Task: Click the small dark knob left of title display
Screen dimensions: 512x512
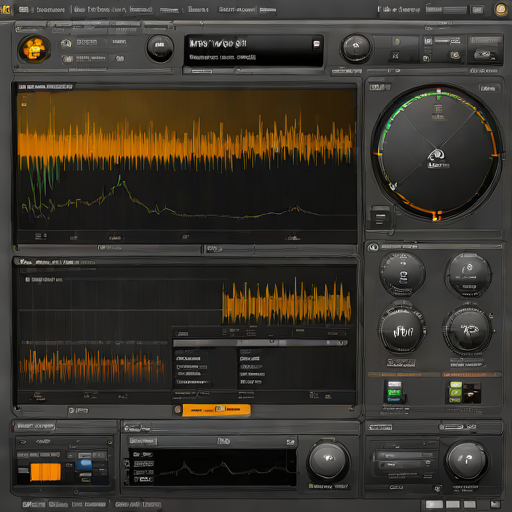Action: tap(160, 48)
